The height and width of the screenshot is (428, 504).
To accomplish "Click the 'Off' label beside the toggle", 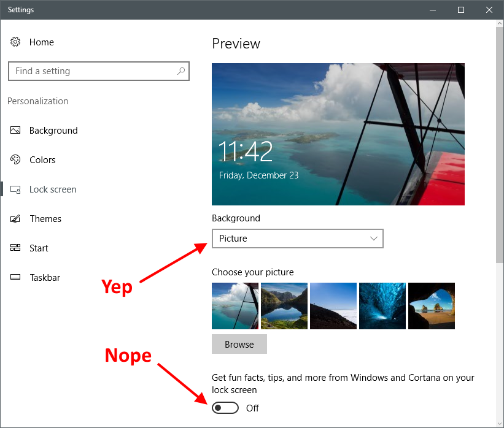I will (252, 408).
